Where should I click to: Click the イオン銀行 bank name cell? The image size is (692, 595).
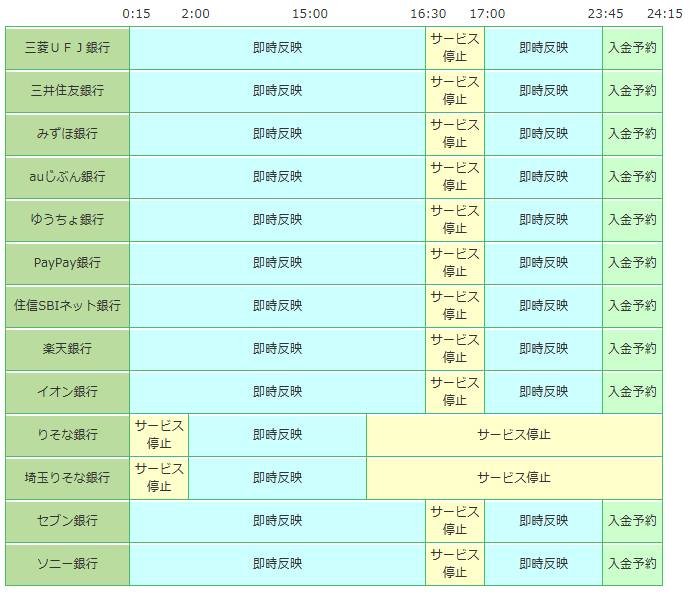coord(67,392)
